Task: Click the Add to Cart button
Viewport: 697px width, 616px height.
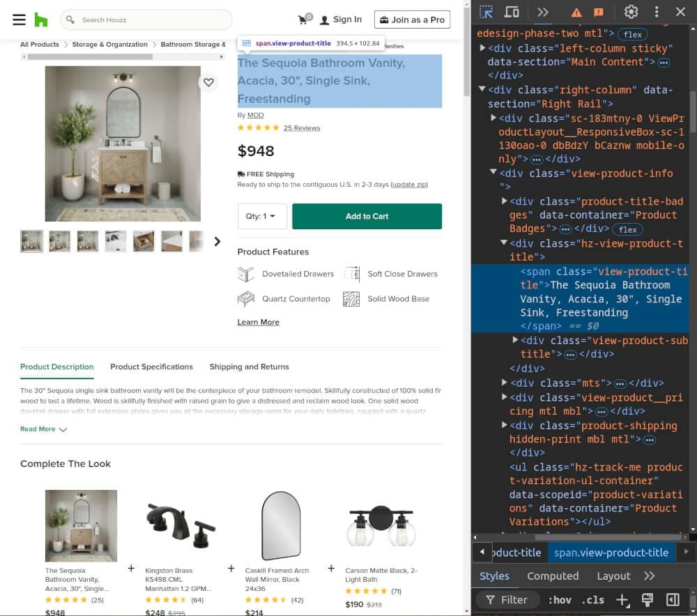Action: tap(367, 217)
